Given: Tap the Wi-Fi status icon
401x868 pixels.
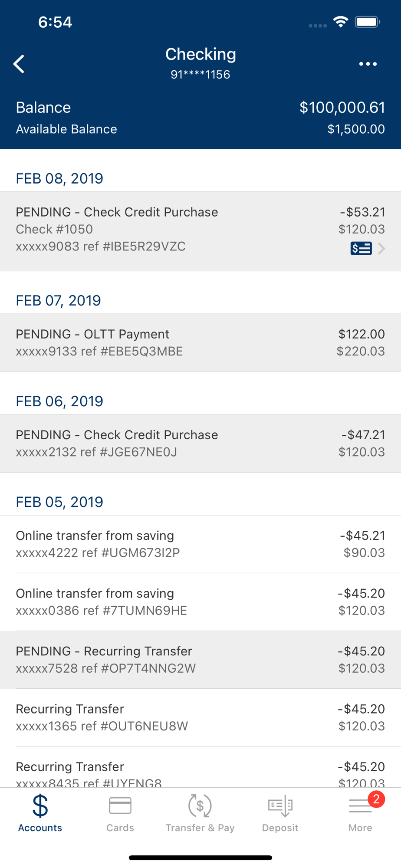Looking at the screenshot, I should click(341, 22).
